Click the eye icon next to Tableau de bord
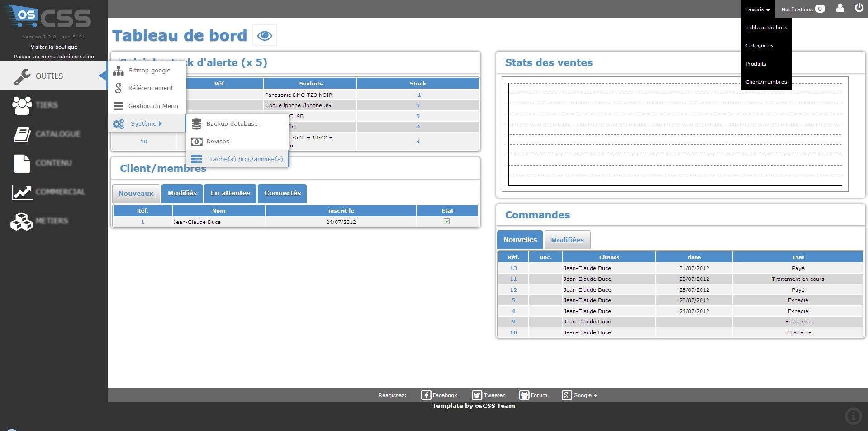This screenshot has height=431, width=868. 265,35
